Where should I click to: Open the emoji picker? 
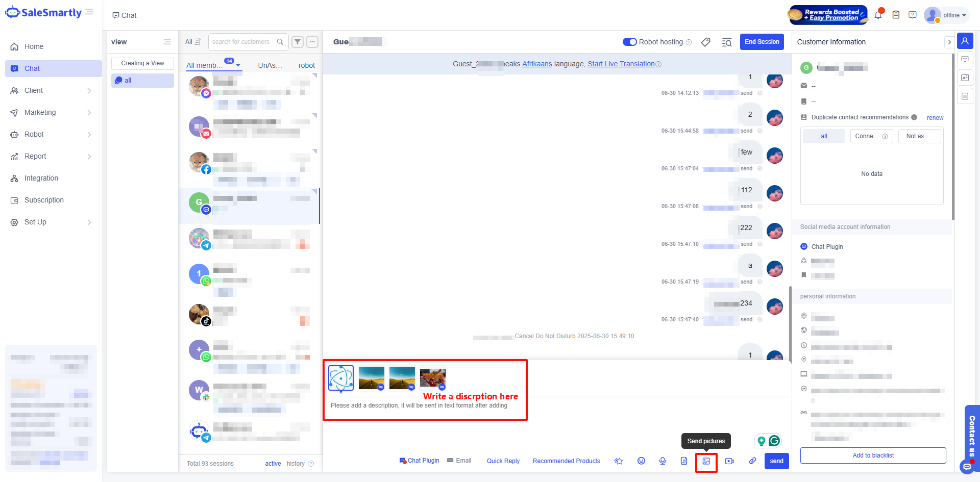[641, 461]
